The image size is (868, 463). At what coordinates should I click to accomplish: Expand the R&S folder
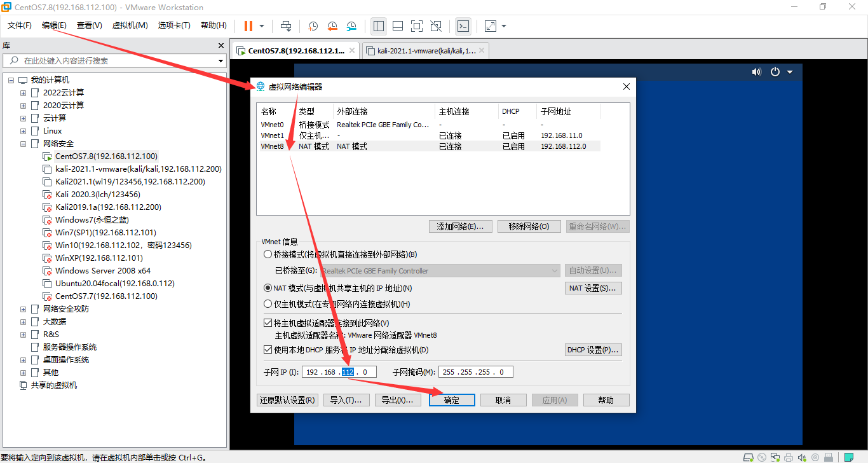[x=24, y=335]
